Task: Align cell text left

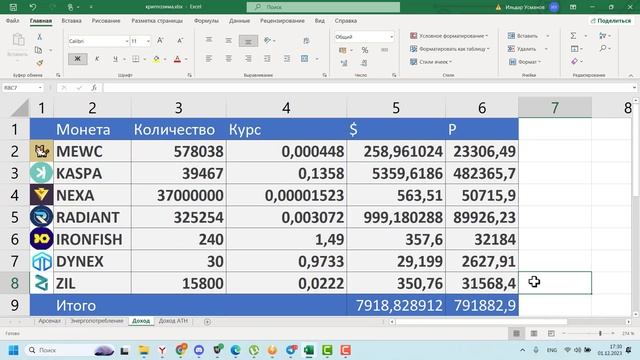Action: 209,59
